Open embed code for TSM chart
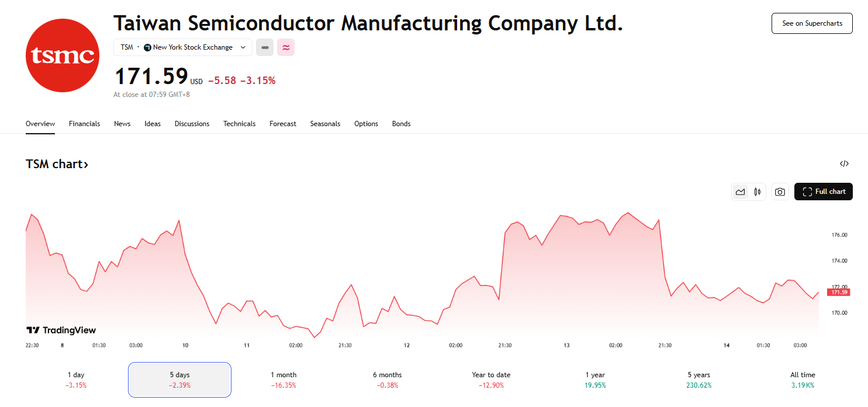868x407 pixels. (x=844, y=164)
